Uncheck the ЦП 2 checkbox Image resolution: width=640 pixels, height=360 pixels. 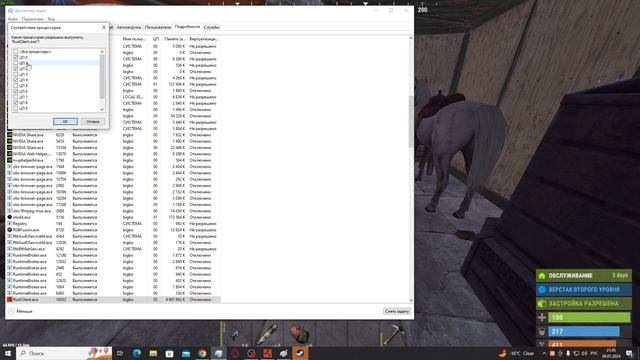[16, 69]
